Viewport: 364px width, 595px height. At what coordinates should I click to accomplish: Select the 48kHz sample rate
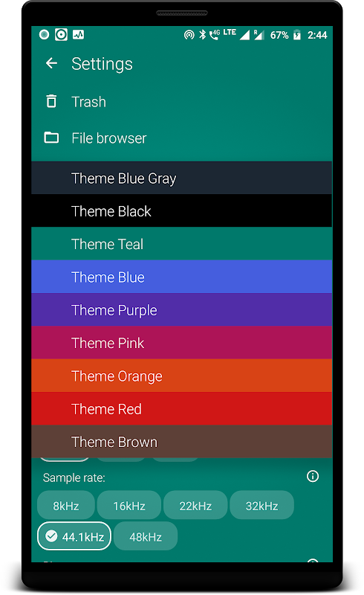tap(146, 536)
